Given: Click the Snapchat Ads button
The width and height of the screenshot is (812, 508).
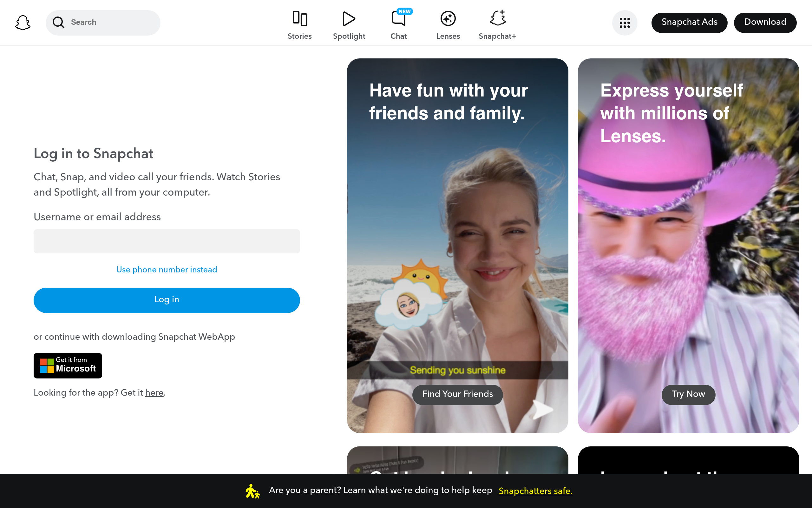Looking at the screenshot, I should pyautogui.click(x=689, y=23).
